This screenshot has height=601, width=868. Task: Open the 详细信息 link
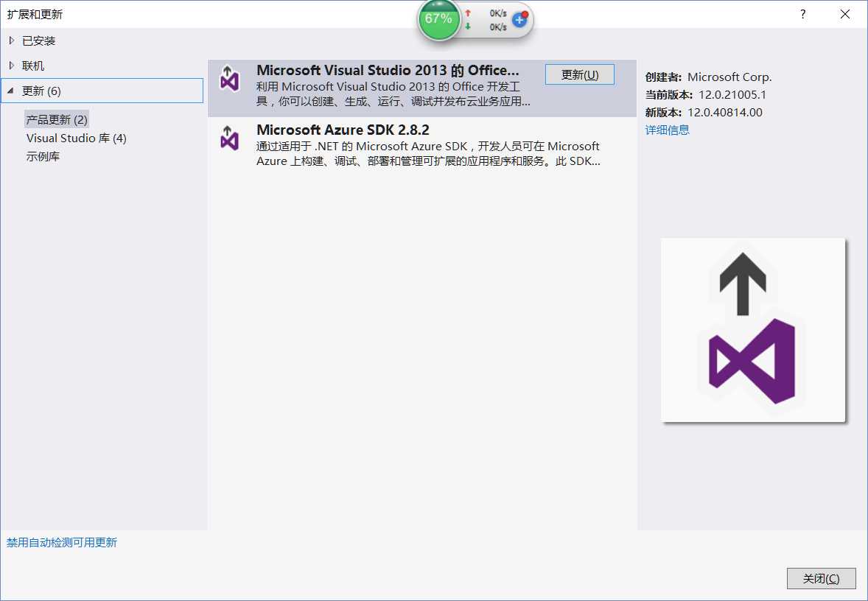[667, 130]
